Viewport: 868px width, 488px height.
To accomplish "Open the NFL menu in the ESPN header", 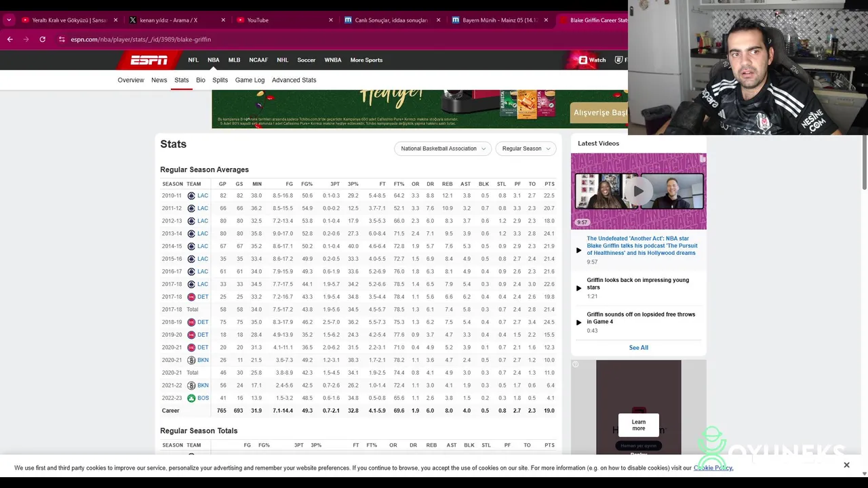I will pos(193,60).
